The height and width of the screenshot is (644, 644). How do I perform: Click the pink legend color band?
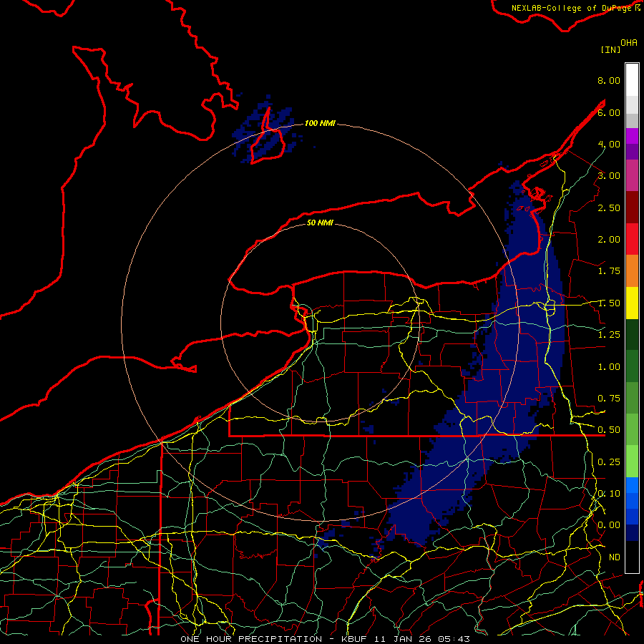632,175
